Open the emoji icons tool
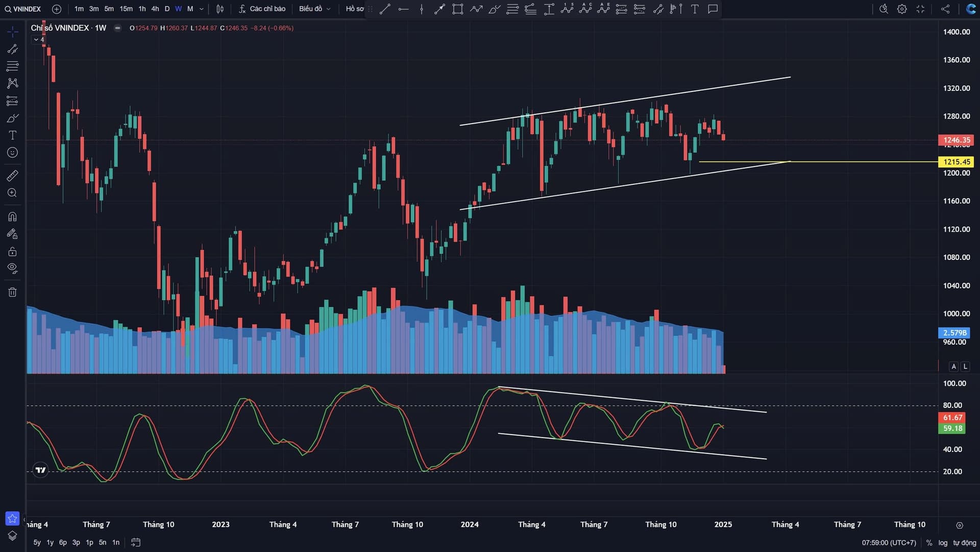This screenshot has width=980, height=552. 12,153
